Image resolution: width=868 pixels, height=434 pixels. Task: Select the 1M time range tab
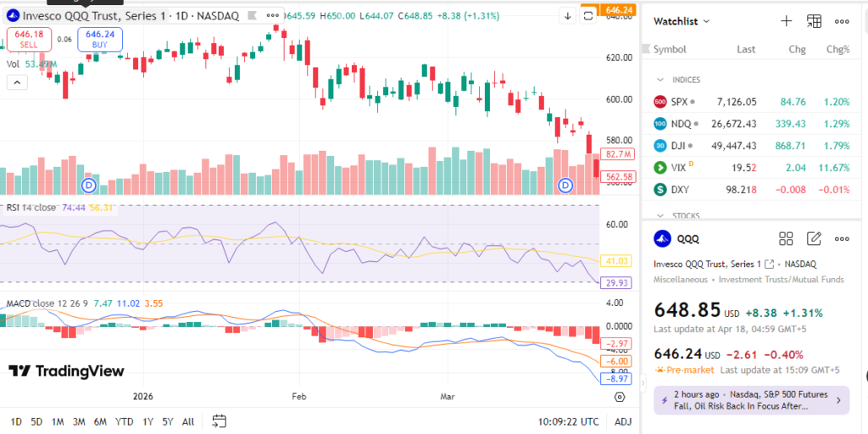pyautogui.click(x=58, y=421)
